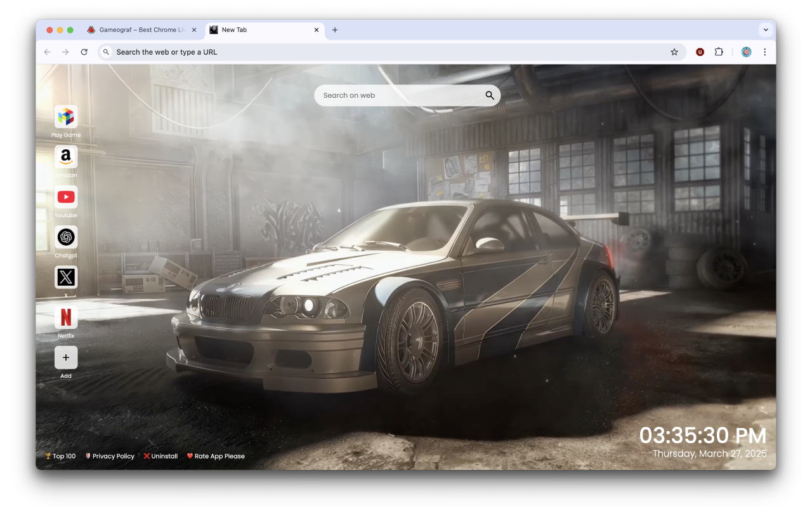Close the Gameograf tab

[194, 30]
